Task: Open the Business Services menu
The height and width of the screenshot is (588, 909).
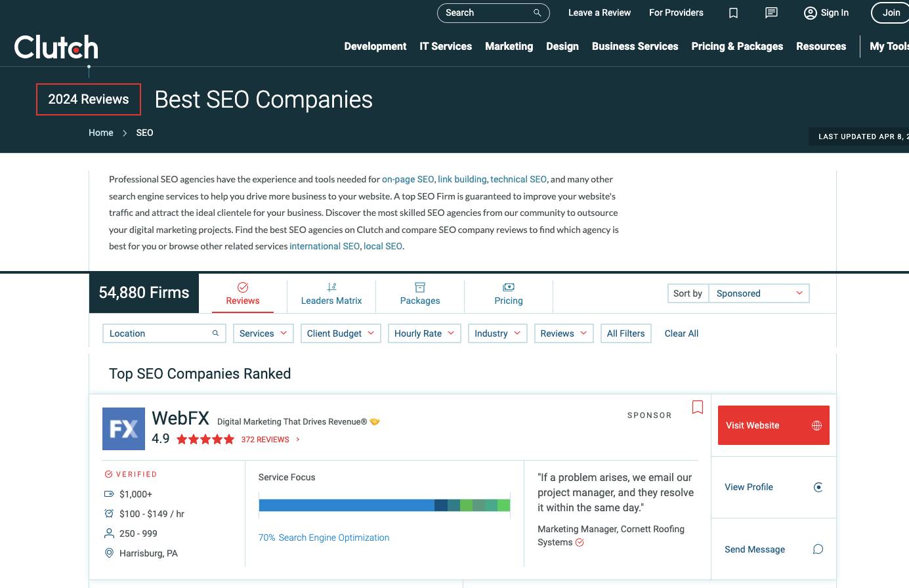Action: click(635, 47)
